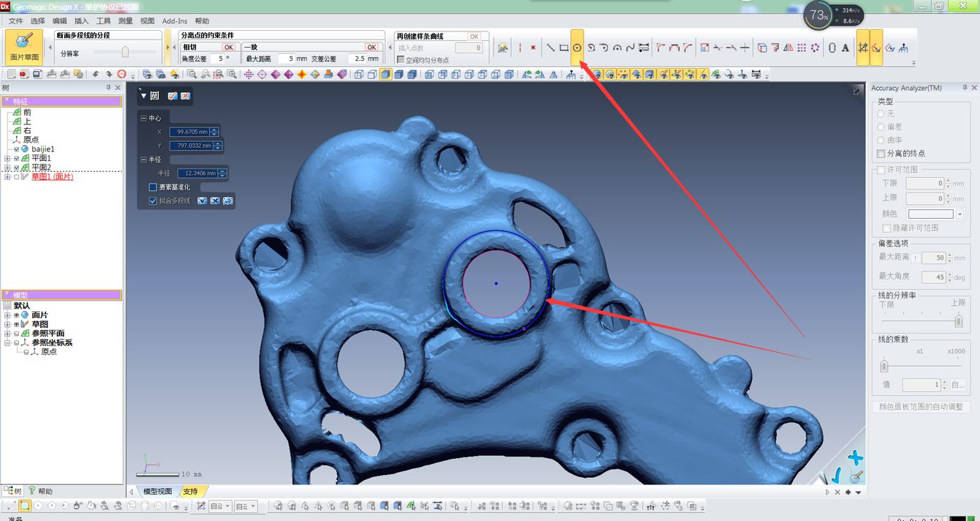Click the red dashed centerline tool
980x521 pixels.
(x=520, y=48)
